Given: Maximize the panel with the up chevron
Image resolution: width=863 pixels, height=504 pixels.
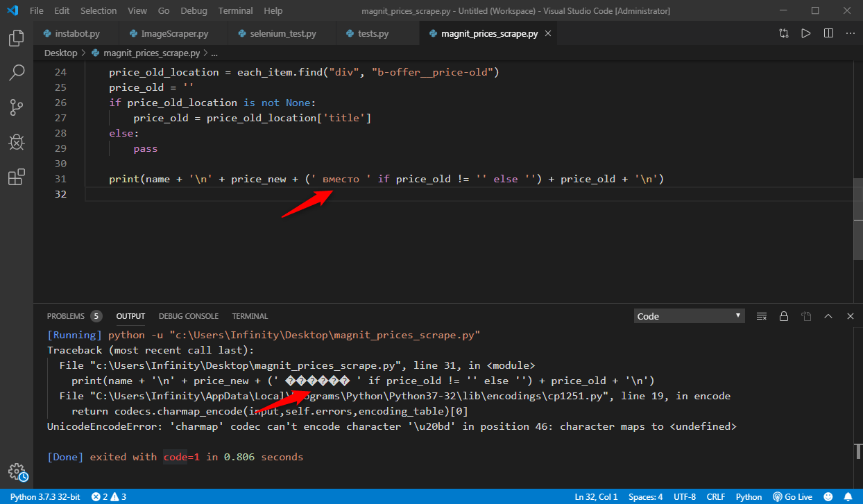Looking at the screenshot, I should (x=828, y=316).
